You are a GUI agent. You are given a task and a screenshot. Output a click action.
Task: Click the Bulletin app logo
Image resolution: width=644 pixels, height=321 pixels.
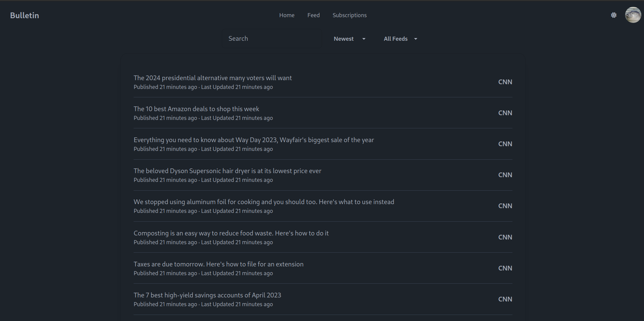(x=24, y=15)
